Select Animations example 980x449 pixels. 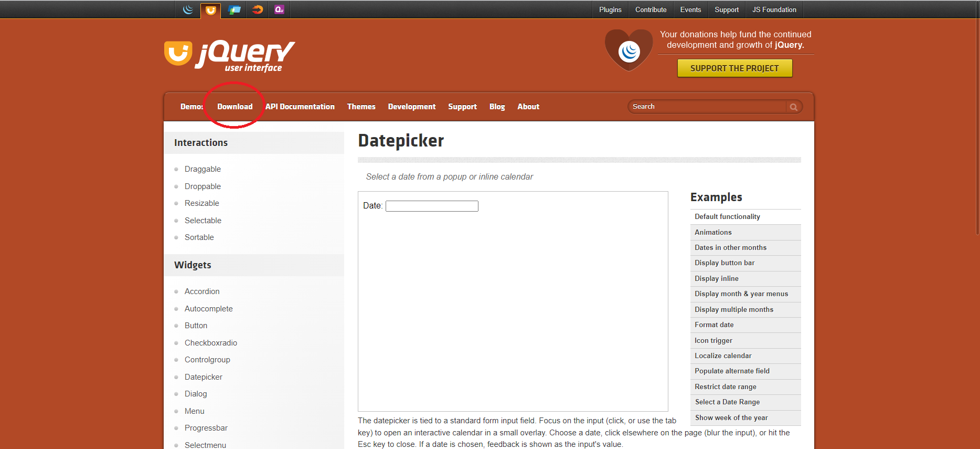click(x=745, y=232)
